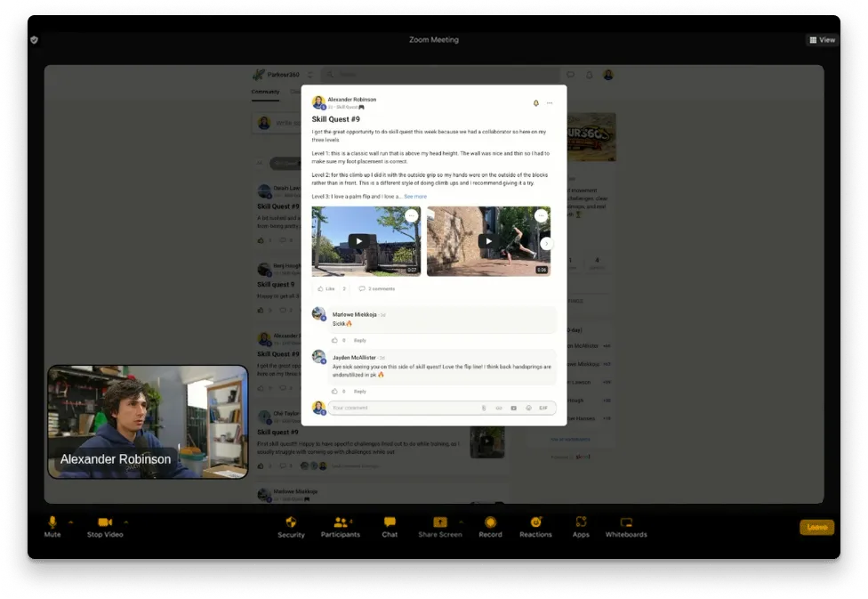The height and width of the screenshot is (599, 868).
Task: Open the community switcher arrows beside Parkour360
Action: 310,74
